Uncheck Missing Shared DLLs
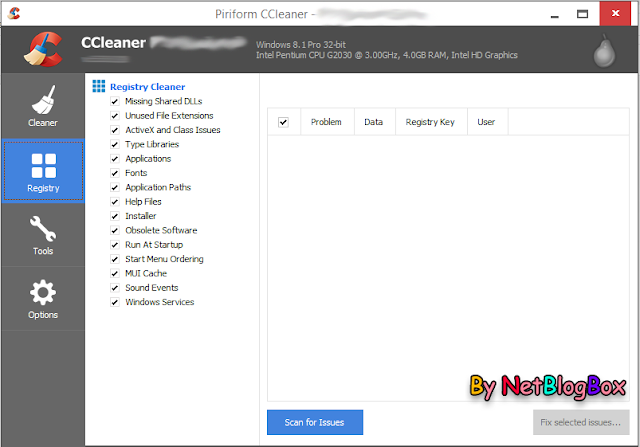The image size is (640, 447). [x=115, y=101]
